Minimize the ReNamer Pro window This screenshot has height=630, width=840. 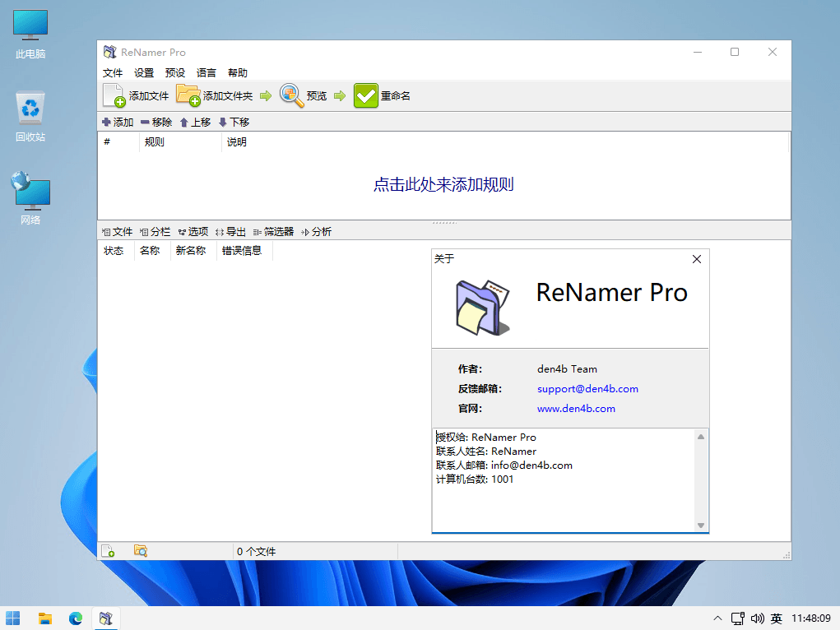point(698,52)
